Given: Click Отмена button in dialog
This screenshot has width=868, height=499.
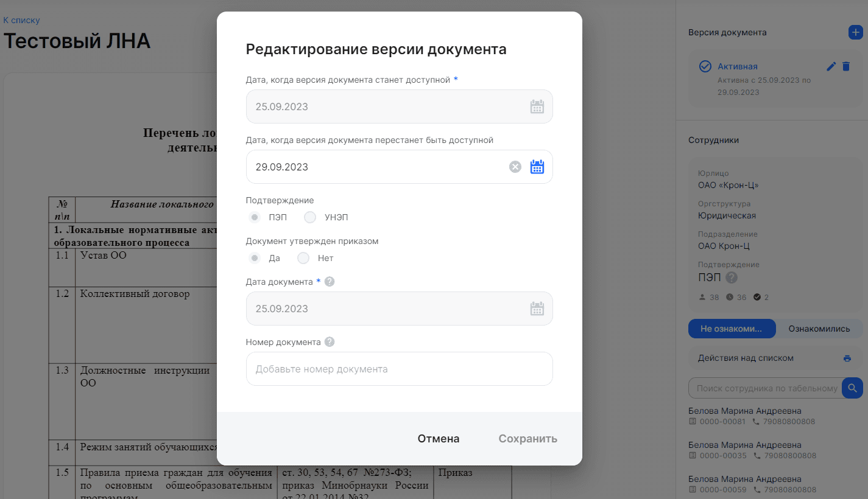Looking at the screenshot, I should point(439,439).
